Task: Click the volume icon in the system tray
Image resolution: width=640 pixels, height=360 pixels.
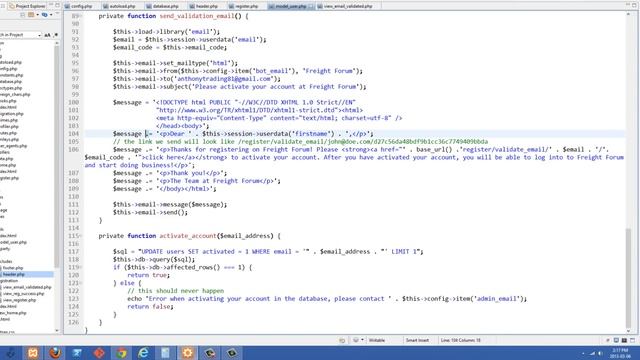Action: tap(600, 353)
